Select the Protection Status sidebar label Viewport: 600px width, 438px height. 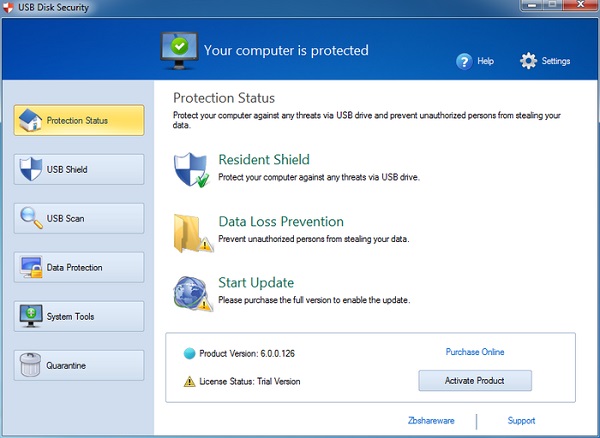coord(77,120)
